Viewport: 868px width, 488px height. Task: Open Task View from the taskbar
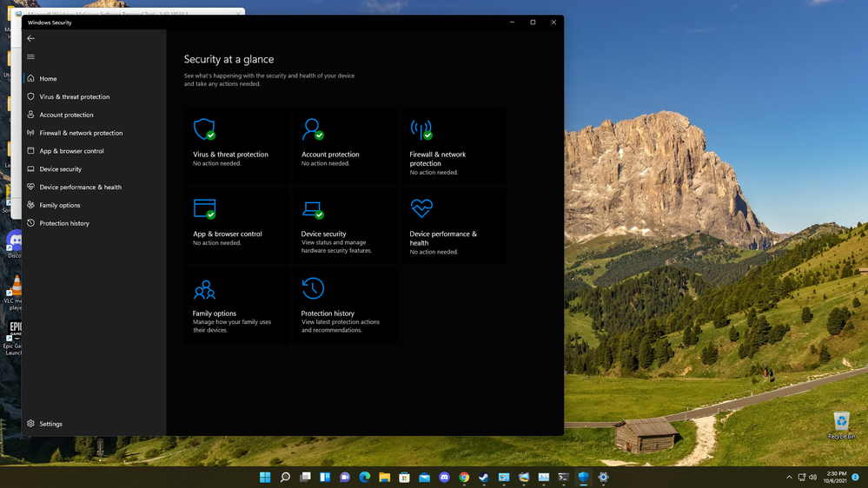click(x=305, y=477)
